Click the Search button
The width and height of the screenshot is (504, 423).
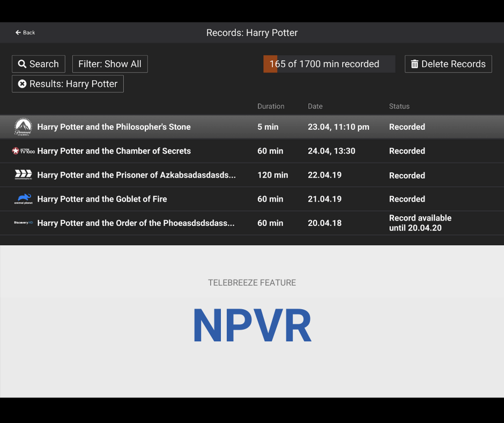pyautogui.click(x=38, y=64)
